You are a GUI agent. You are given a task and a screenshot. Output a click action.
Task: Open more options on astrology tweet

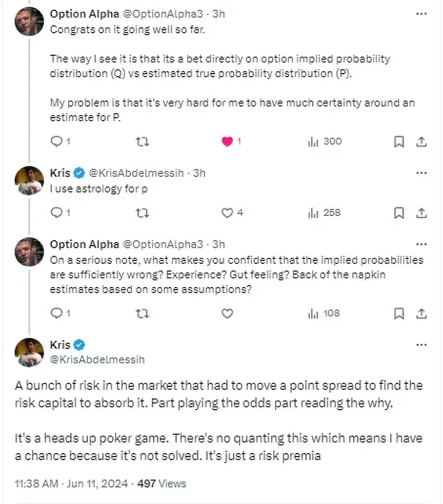421,173
